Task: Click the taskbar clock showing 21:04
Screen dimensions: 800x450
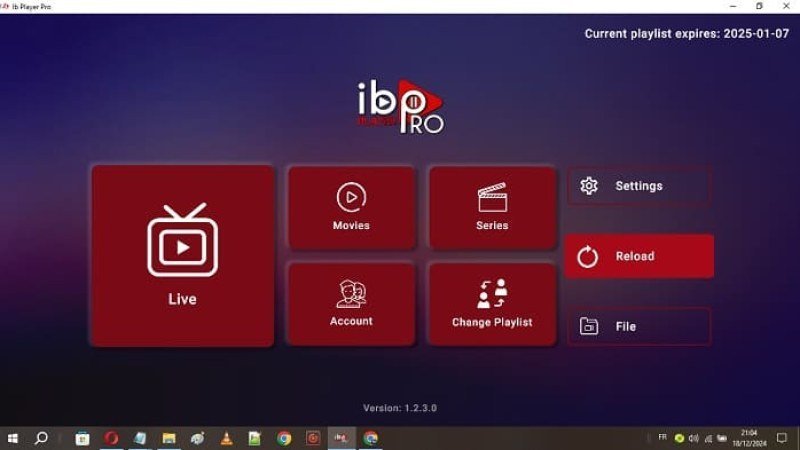Action: pyautogui.click(x=749, y=438)
